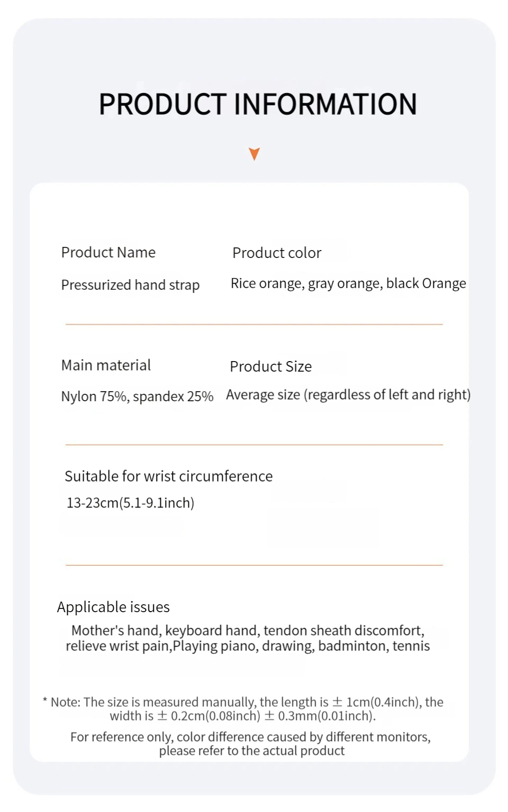Viewport: 508px width, 812px height.
Task: Click the 'Rice orange, gray orange, black Orange' text
Action: (x=348, y=284)
